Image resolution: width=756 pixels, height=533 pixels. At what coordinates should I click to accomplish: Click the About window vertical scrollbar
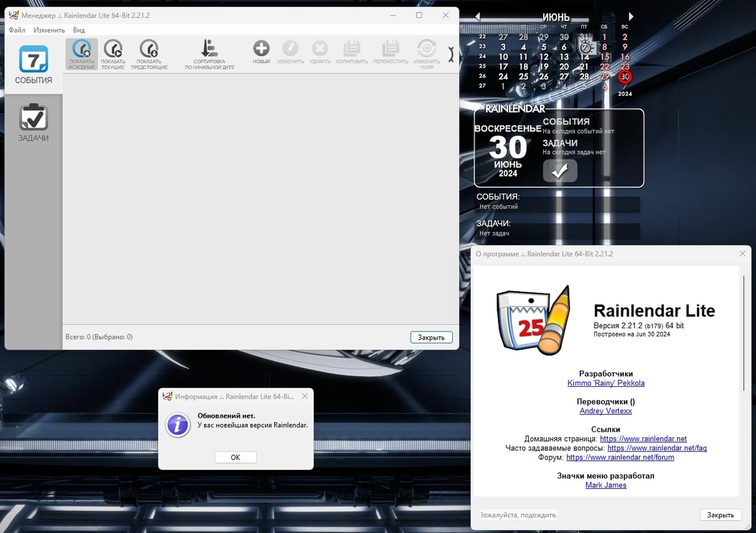click(745, 334)
